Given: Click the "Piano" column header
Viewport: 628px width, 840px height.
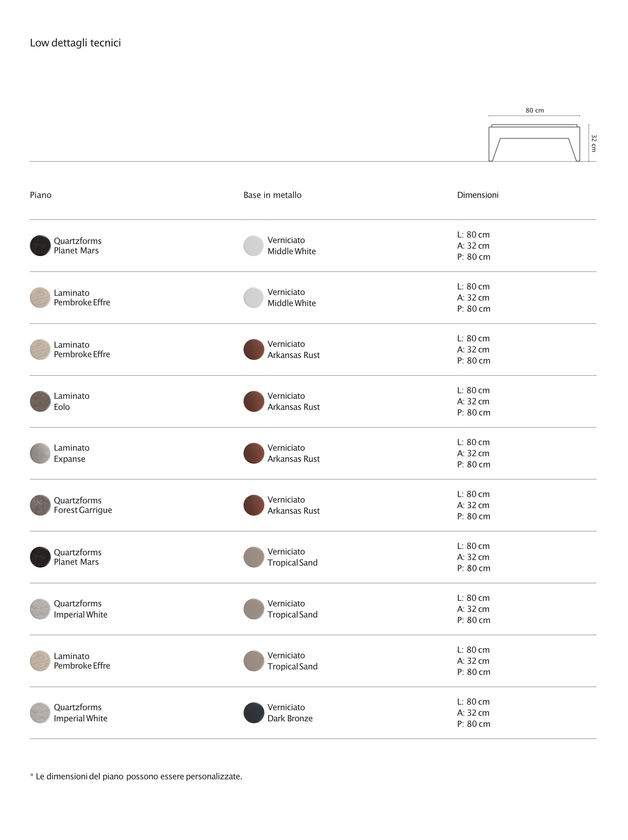Looking at the screenshot, I should (41, 195).
